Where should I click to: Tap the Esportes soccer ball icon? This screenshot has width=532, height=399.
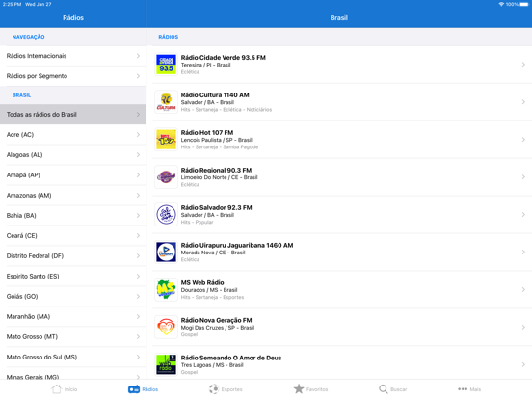click(214, 388)
